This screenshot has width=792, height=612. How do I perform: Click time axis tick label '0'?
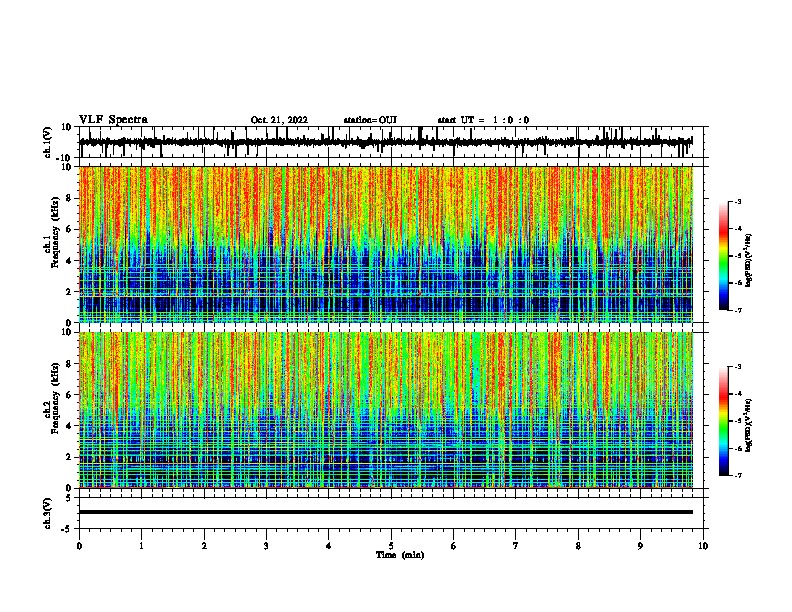click(79, 546)
